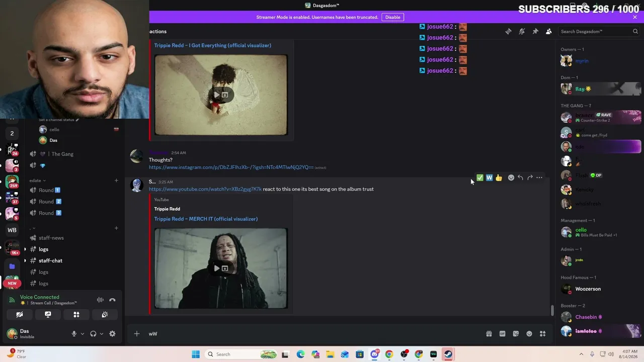The width and height of the screenshot is (644, 362).
Task: Open the apps launcher in message bar
Action: point(543,333)
